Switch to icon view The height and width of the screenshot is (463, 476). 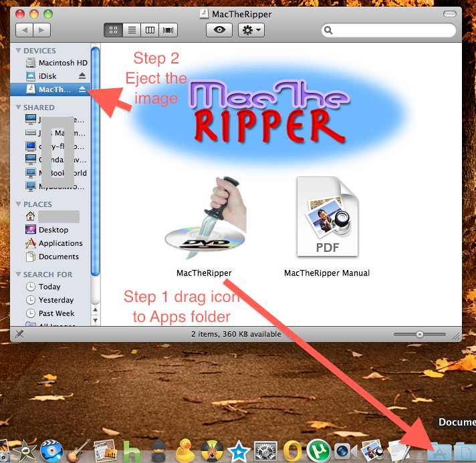click(x=113, y=30)
